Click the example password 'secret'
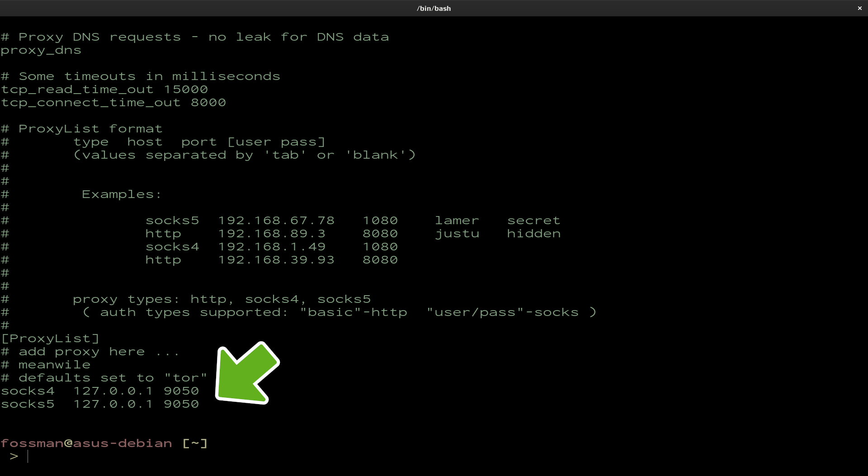Viewport: 868px width, 476px height. (x=533, y=221)
